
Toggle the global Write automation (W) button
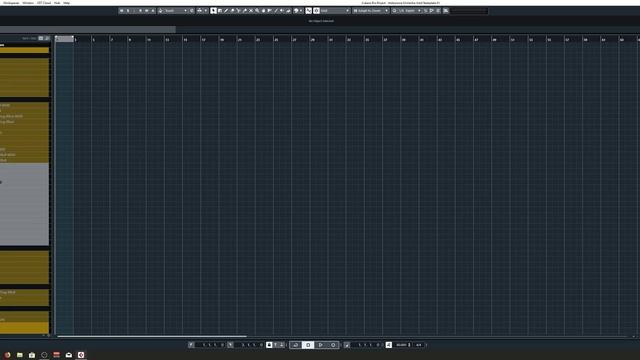(x=147, y=11)
